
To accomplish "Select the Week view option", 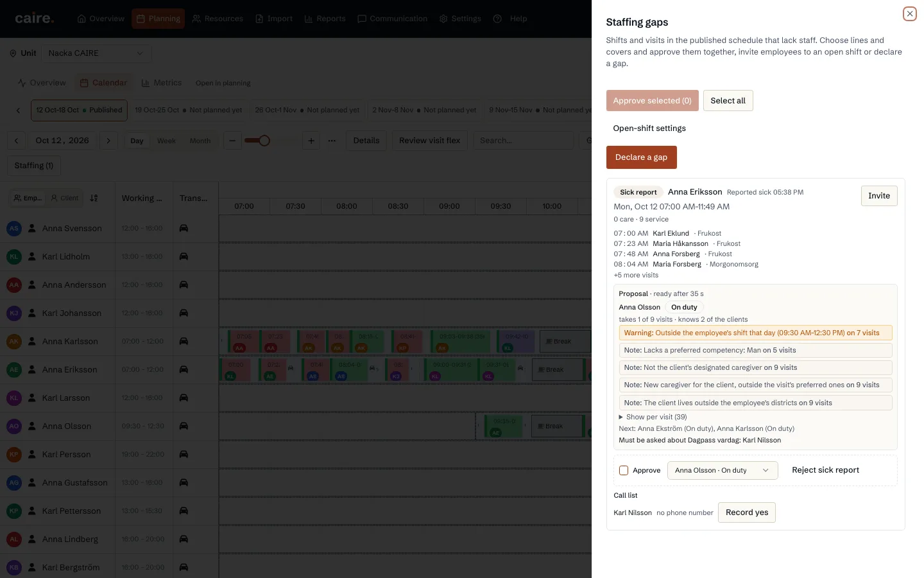I will [166, 141].
